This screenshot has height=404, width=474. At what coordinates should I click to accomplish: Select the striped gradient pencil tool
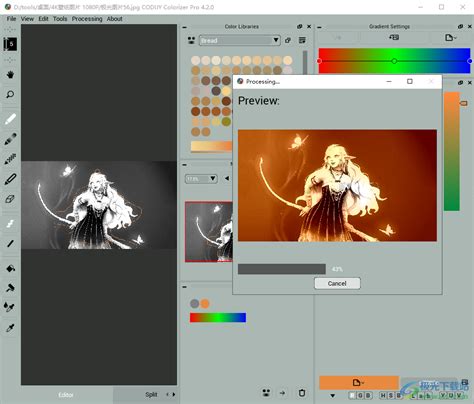[x=10, y=159]
